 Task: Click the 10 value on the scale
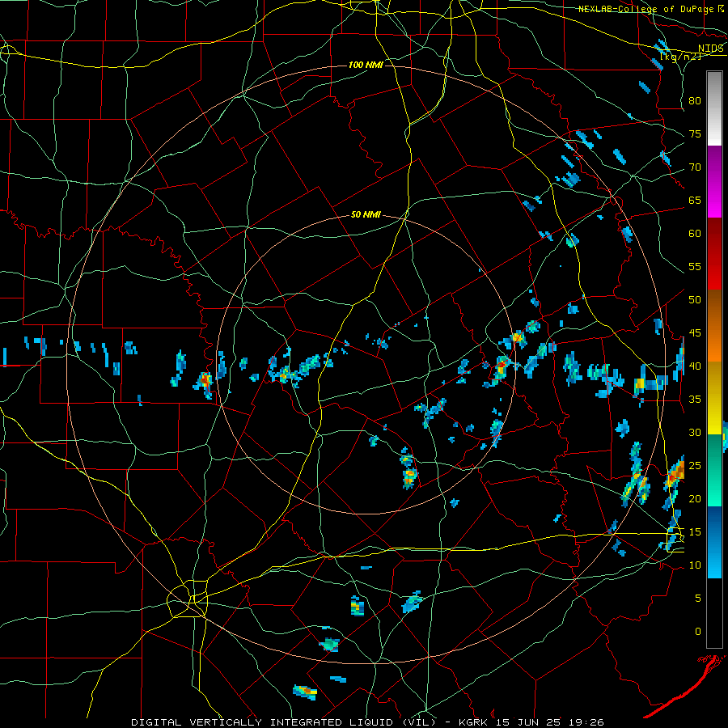pyautogui.click(x=695, y=565)
